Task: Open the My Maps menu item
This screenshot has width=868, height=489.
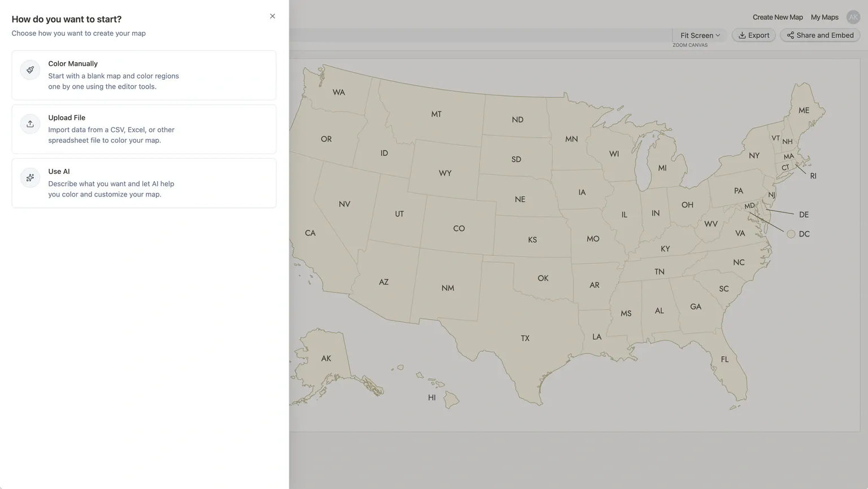Action: [x=824, y=18]
